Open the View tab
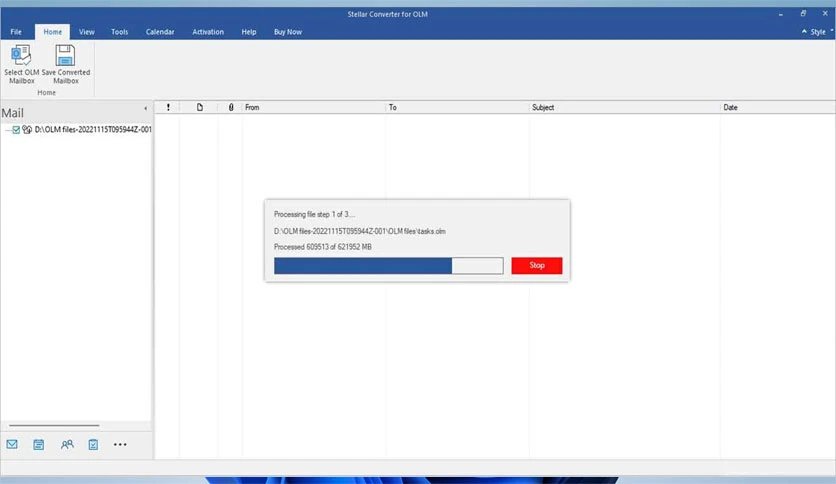Viewport: 836px width, 484px height. [x=86, y=32]
